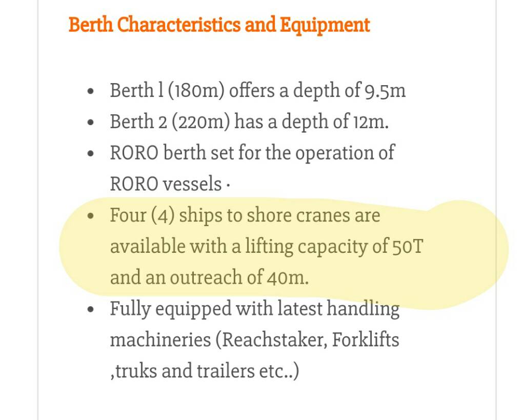Image resolution: width=525 pixels, height=420 pixels.
Task: Click the 50T lifting capacity value
Action: click(408, 247)
